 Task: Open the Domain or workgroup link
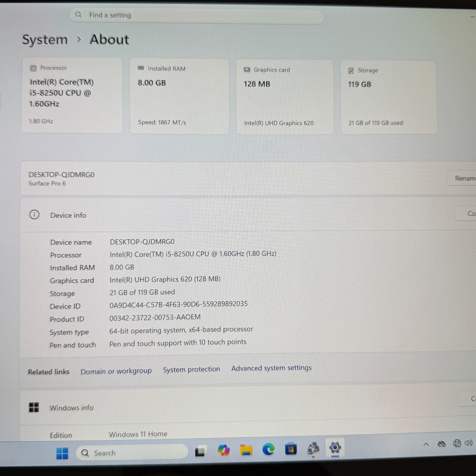116,371
